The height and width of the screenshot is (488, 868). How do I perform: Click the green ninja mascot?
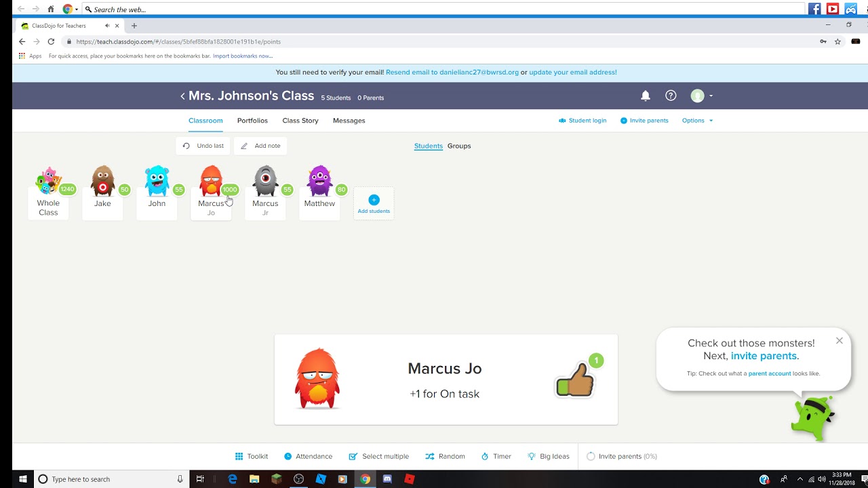click(812, 418)
